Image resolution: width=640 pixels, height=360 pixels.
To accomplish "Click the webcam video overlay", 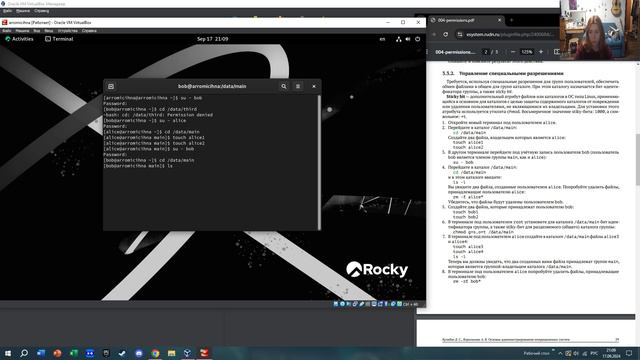I will pyautogui.click(x=600, y=30).
